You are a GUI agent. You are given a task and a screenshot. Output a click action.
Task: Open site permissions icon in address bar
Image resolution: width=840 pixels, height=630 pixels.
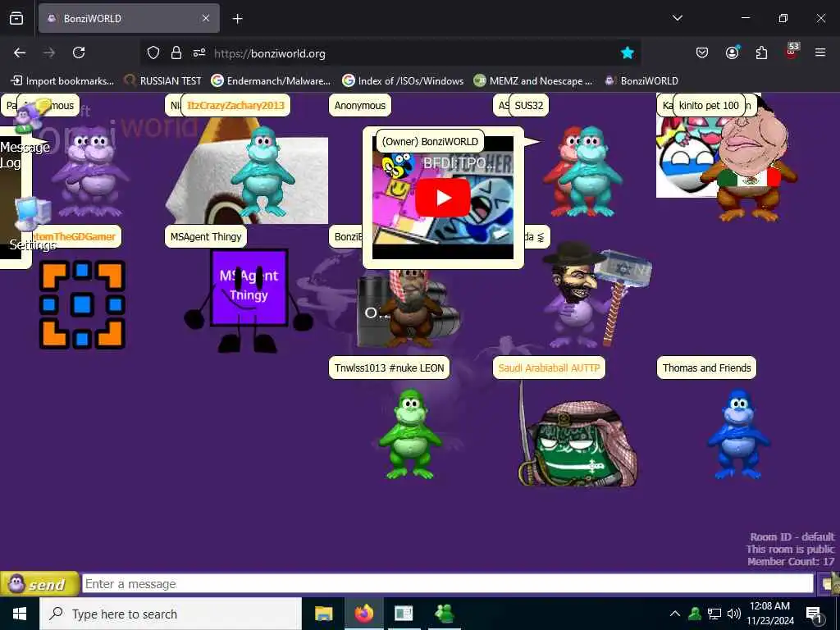[x=199, y=53]
